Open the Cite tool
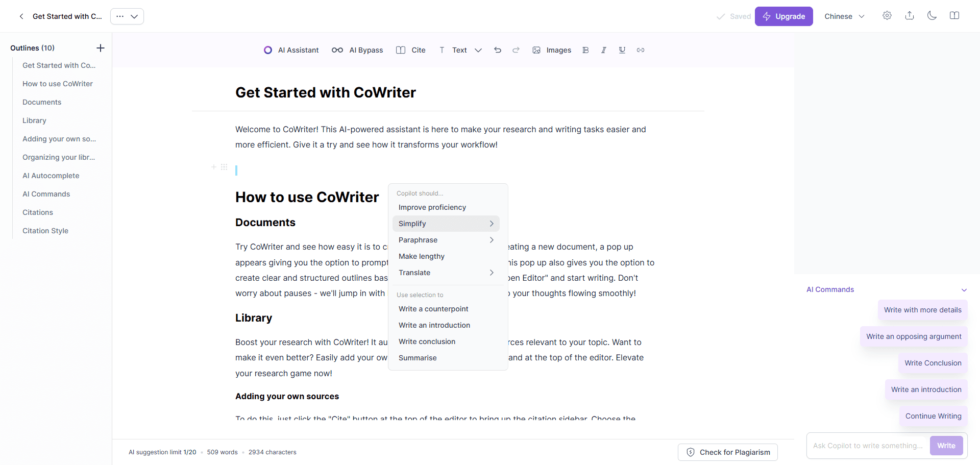 tap(411, 50)
